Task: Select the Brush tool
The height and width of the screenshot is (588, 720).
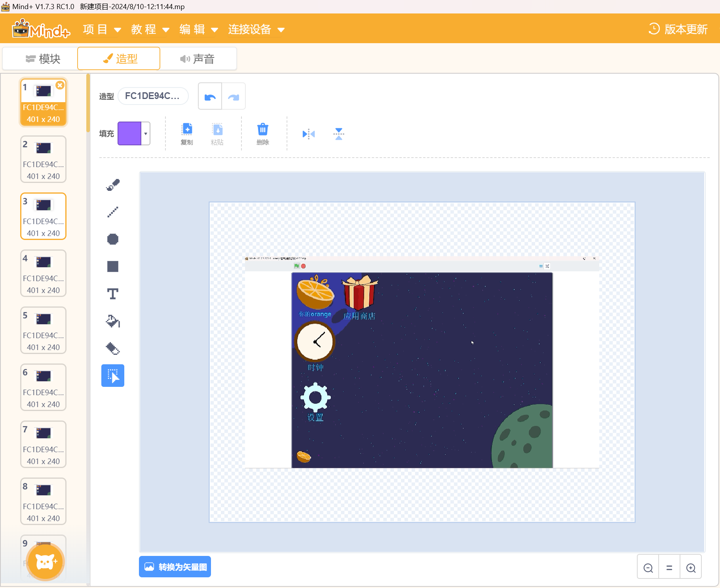Action: point(113,185)
